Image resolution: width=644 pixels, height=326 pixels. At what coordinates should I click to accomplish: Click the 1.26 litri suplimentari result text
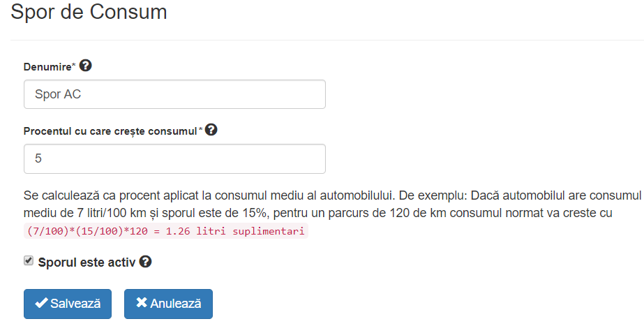[235, 231]
